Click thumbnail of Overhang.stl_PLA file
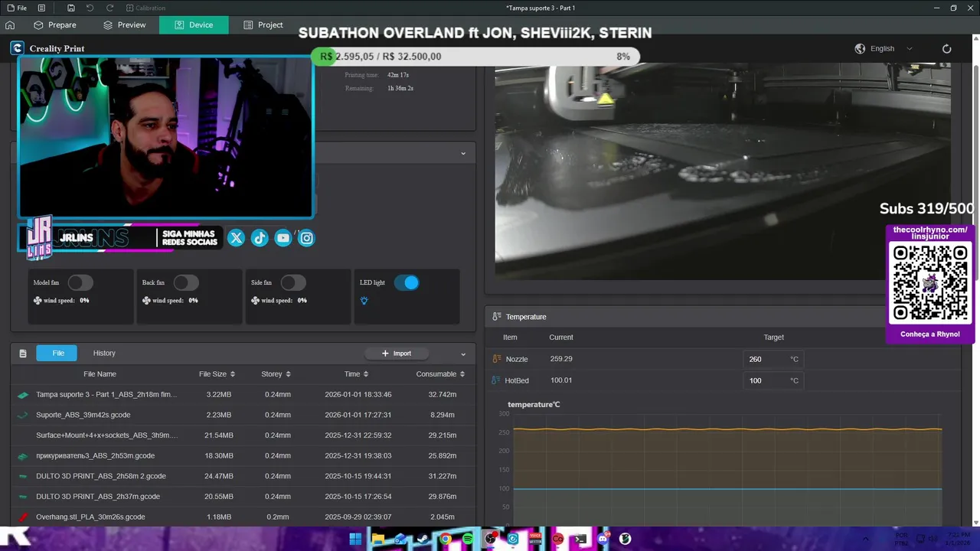 (x=22, y=517)
